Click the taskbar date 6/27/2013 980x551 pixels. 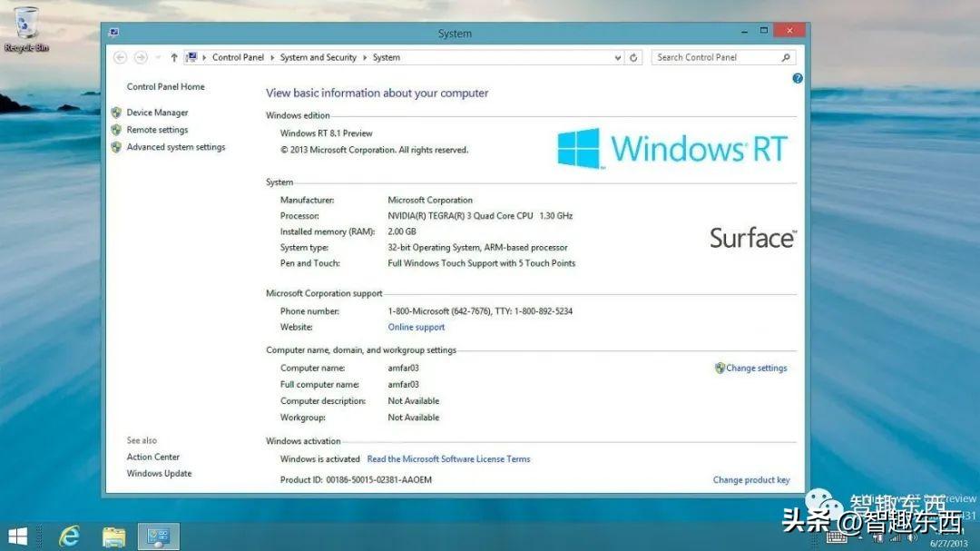tap(949, 544)
